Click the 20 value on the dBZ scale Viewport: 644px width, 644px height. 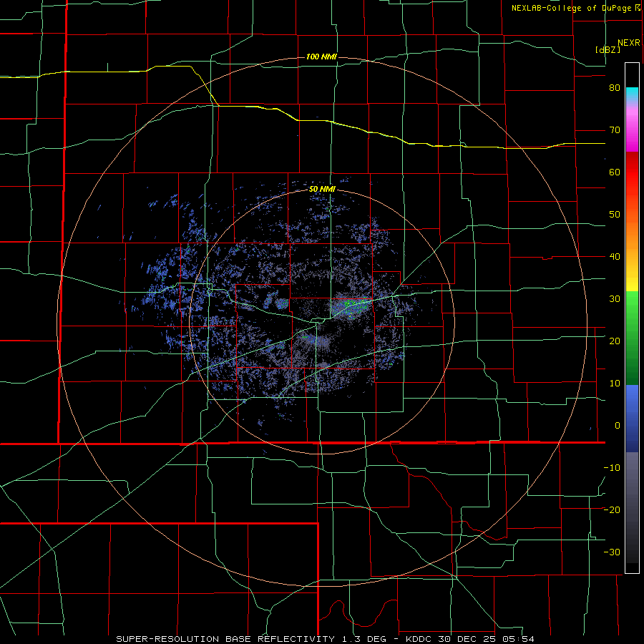coord(615,341)
